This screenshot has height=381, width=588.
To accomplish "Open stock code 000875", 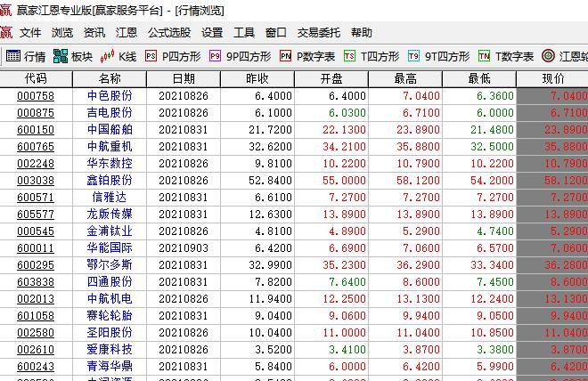I will (x=36, y=113).
